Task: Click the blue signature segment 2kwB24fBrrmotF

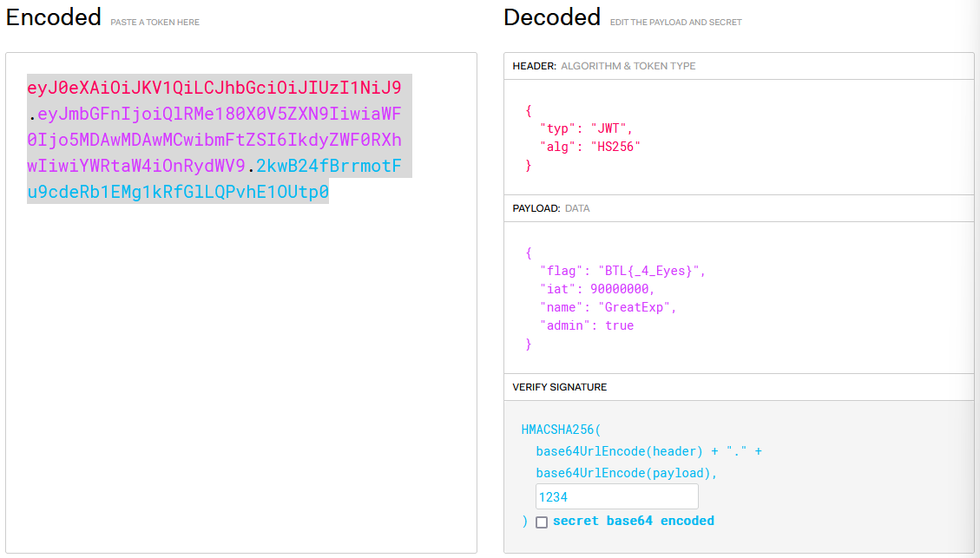Action: click(329, 166)
